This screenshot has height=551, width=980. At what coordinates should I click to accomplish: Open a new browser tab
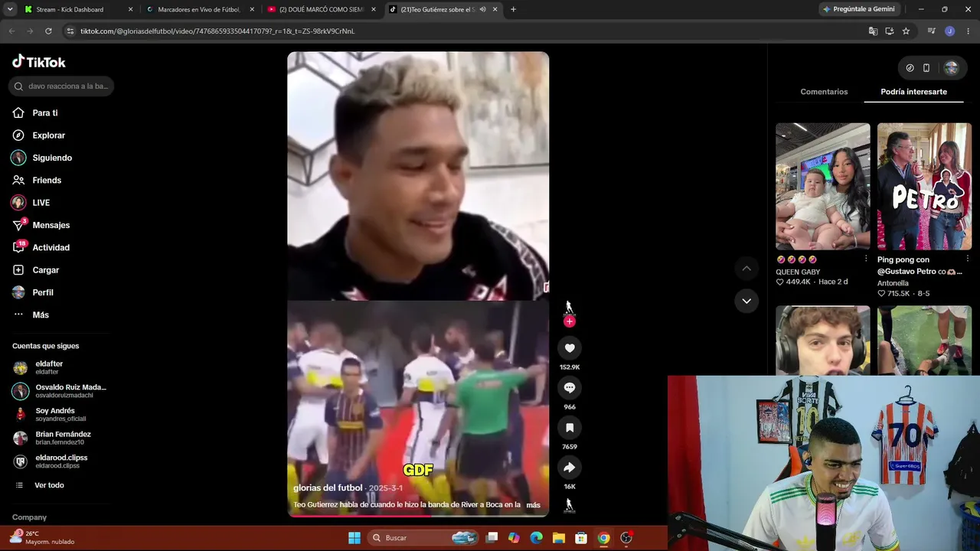513,9
